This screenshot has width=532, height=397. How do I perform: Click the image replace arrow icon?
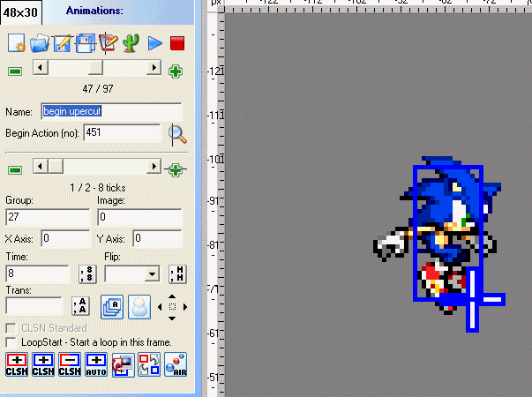tap(123, 365)
